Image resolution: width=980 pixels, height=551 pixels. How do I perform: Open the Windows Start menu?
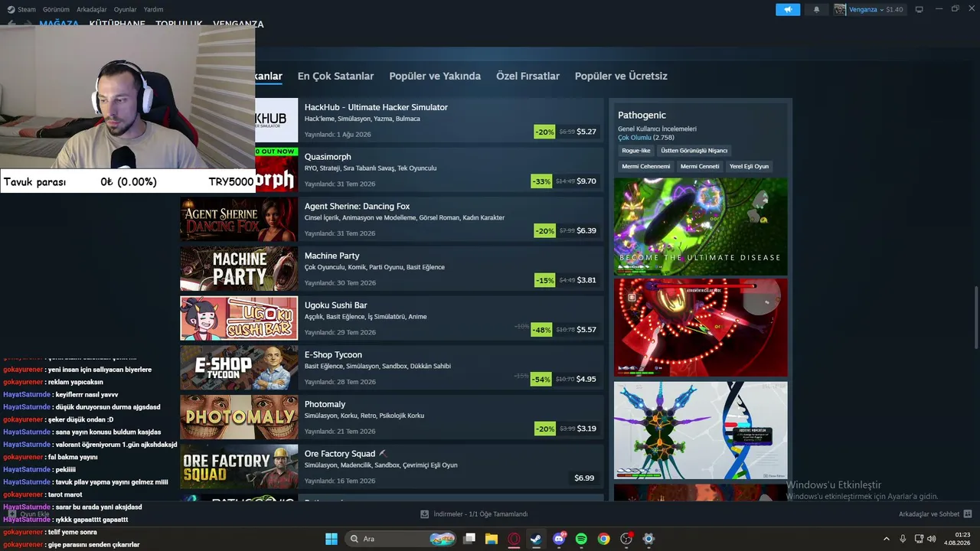[332, 539]
